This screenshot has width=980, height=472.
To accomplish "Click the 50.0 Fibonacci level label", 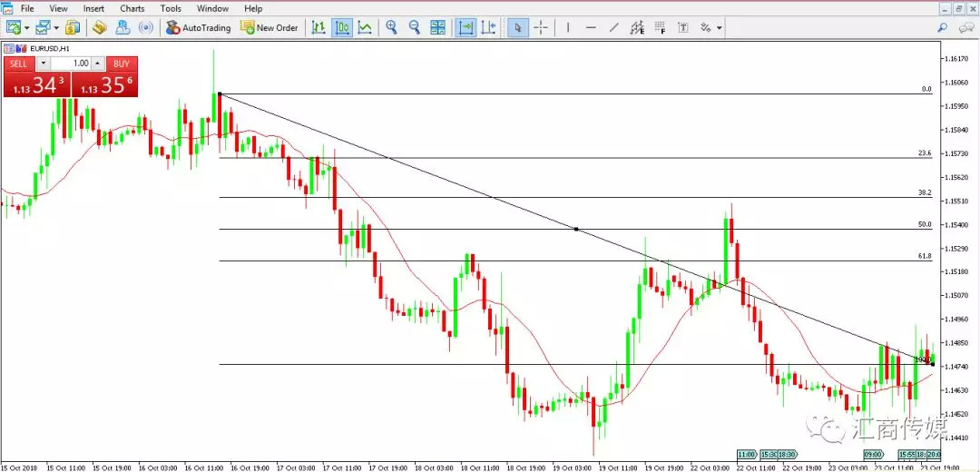I will [925, 224].
